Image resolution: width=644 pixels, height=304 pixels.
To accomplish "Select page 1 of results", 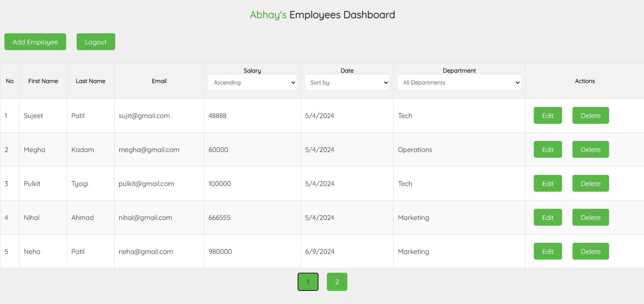I will (x=308, y=282).
